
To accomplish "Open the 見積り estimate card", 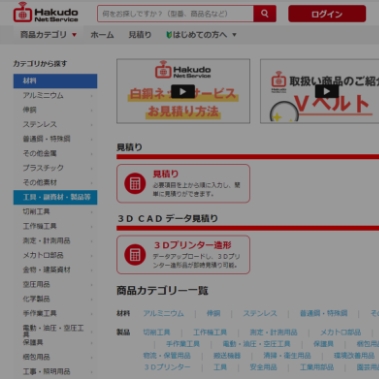I will point(183,184).
